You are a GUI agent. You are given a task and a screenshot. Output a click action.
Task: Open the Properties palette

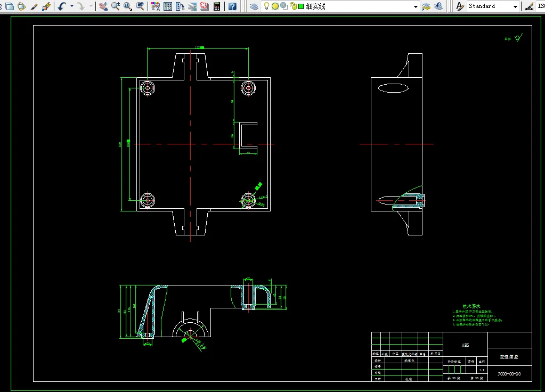click(x=156, y=6)
